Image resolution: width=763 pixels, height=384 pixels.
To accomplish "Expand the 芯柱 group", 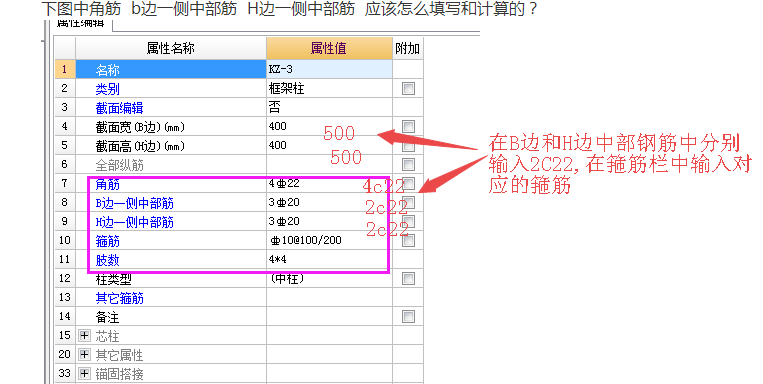I will pyautogui.click(x=85, y=335).
